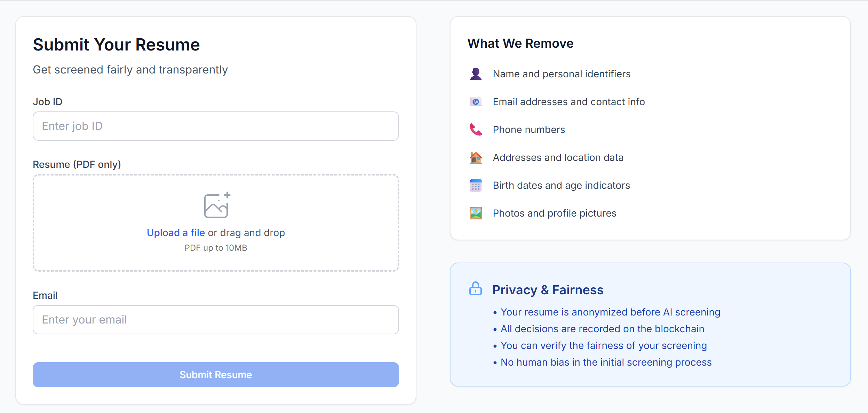Click the Resume (PDF only) label
This screenshot has width=868, height=413.
(x=77, y=164)
